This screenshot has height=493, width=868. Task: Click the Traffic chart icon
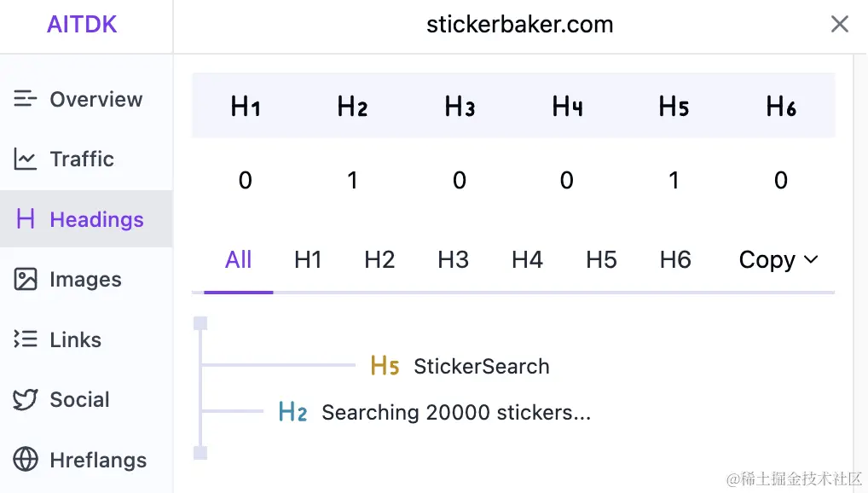pyautogui.click(x=25, y=159)
